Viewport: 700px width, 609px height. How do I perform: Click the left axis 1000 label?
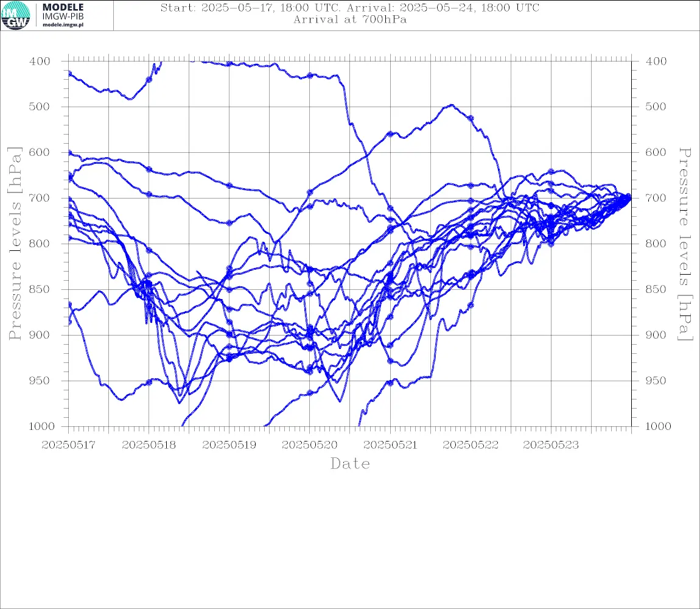click(x=42, y=426)
